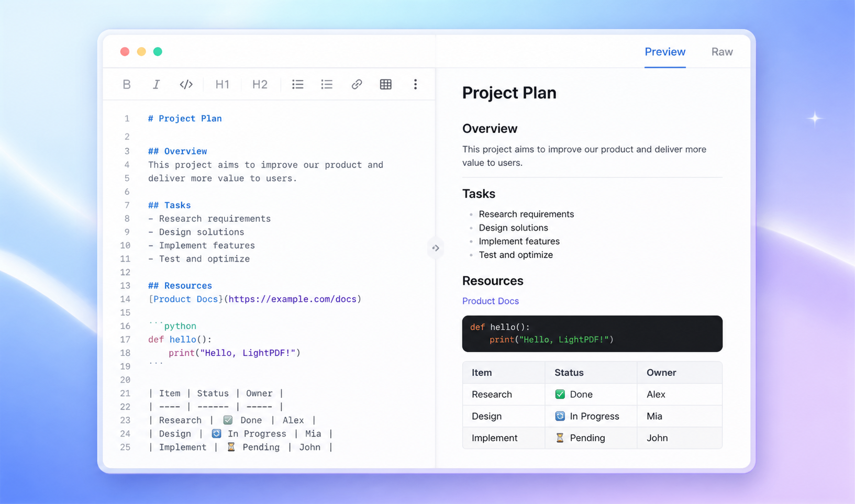Screen dimensions: 855x504
Task: Close the window with the red button
Action: click(125, 51)
